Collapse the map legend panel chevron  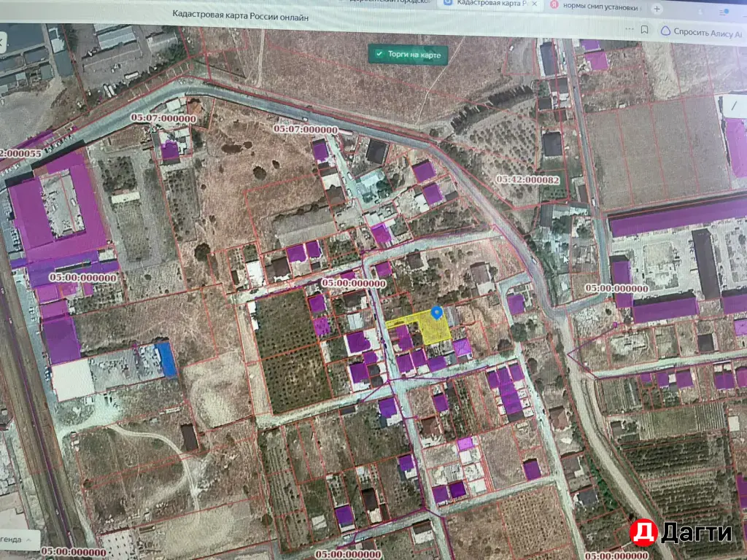coord(29,540)
